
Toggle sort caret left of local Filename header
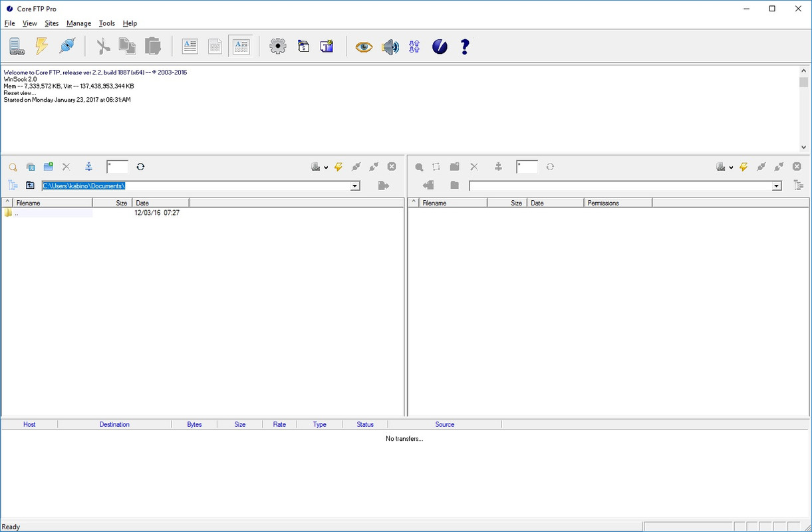click(7, 202)
